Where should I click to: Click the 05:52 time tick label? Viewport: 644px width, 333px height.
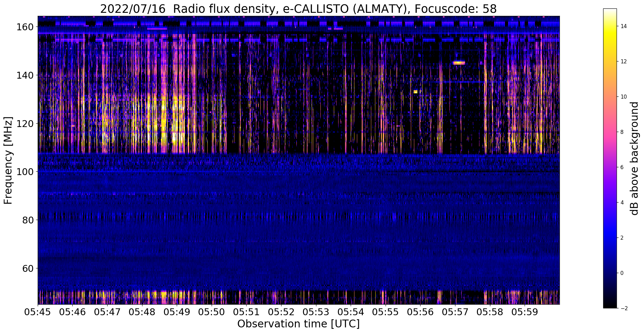281,312
